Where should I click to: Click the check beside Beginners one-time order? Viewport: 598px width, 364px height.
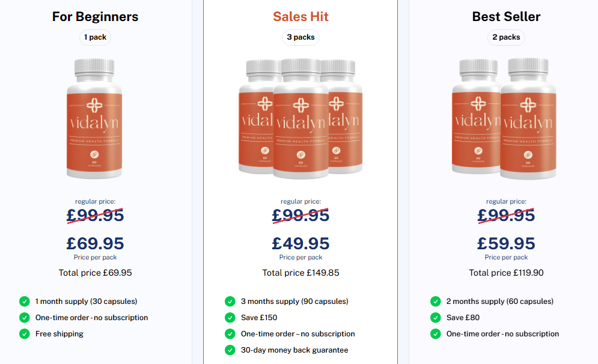point(24,318)
